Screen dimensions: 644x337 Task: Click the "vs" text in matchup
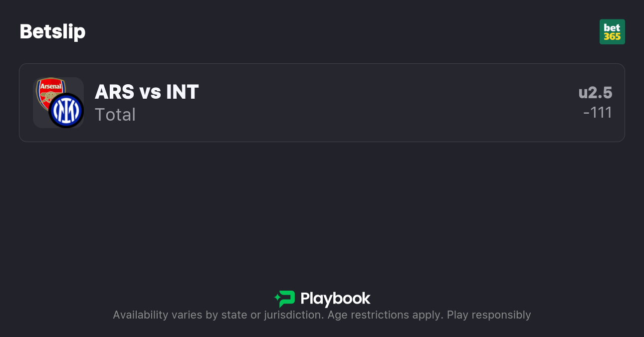click(150, 92)
